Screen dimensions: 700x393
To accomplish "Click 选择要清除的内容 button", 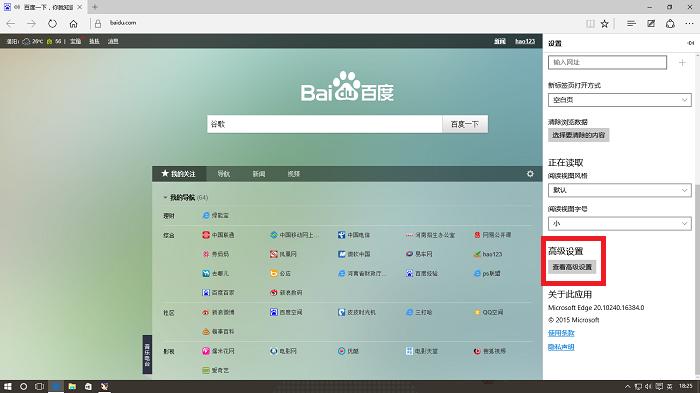I will click(579, 135).
